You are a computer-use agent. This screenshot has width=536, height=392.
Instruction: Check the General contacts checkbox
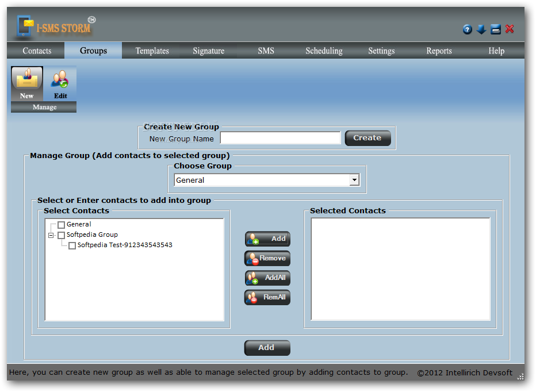[61, 225]
